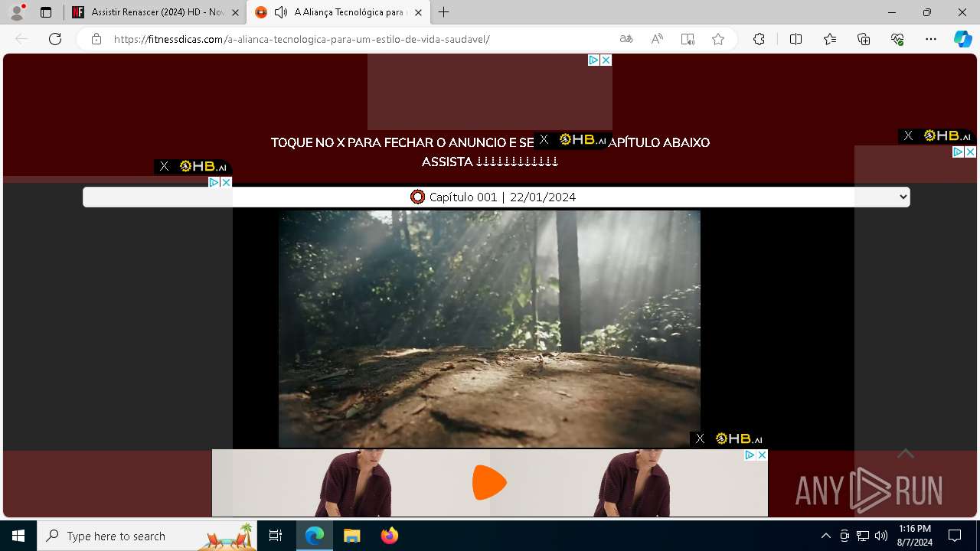Screen dimensions: 980x551
Task: Open the Favorites list
Action: pos(830,39)
